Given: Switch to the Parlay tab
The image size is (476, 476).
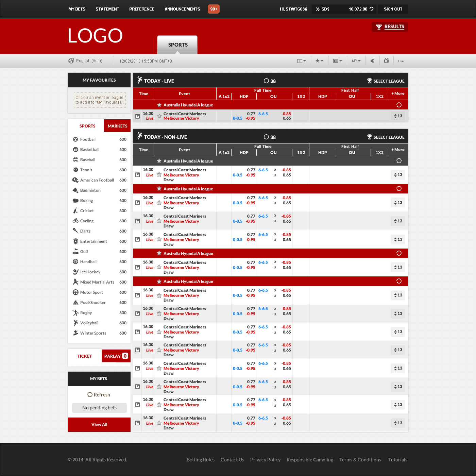Looking at the screenshot, I should pyautogui.click(x=116, y=356).
